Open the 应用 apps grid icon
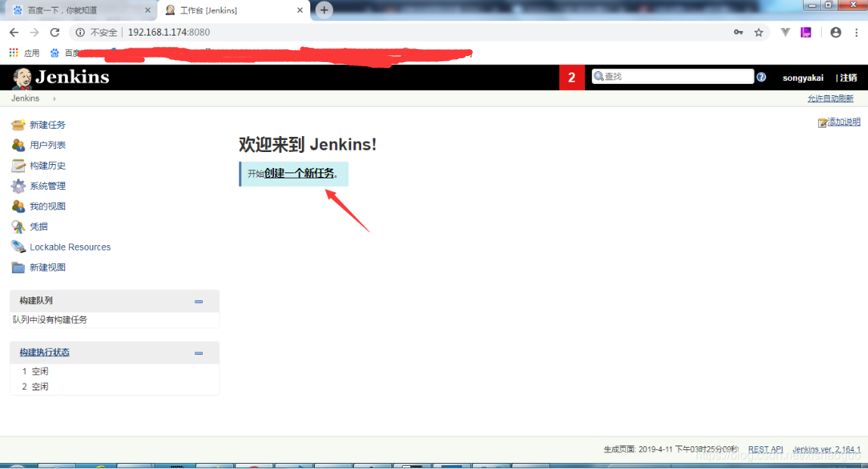The height and width of the screenshot is (469, 868). click(x=14, y=52)
